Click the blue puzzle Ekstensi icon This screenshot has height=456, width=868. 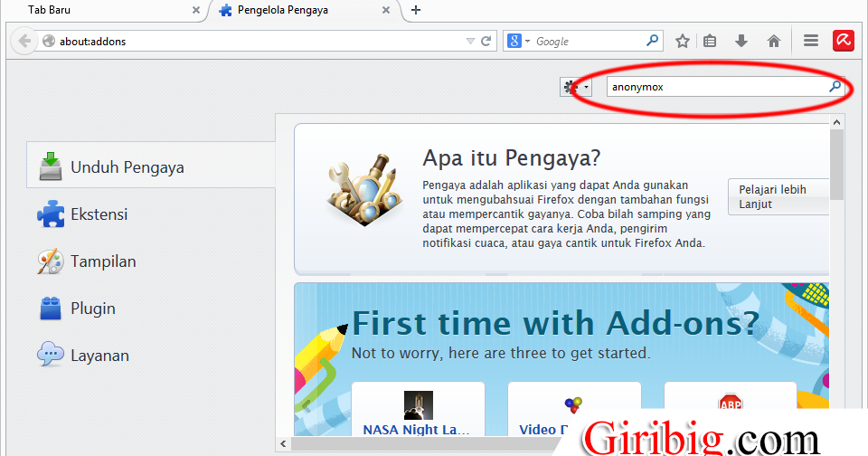[51, 214]
